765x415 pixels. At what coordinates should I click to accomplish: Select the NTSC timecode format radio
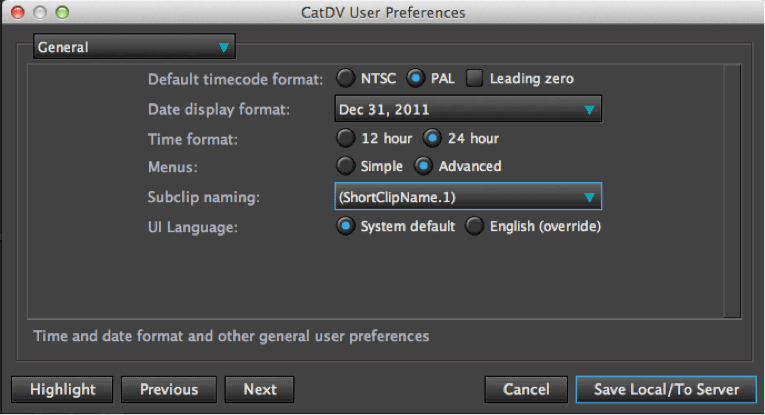coord(345,78)
